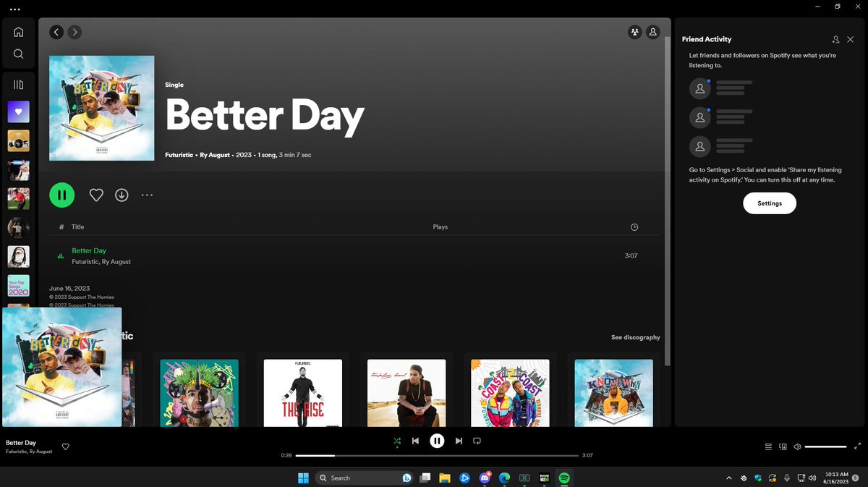The image size is (868, 487).
Task: Click Spotify icon in the taskbar
Action: click(565, 478)
